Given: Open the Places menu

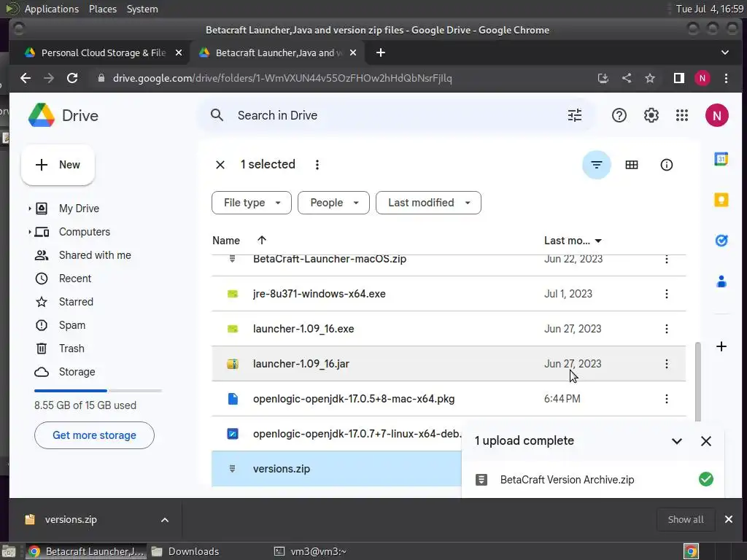Looking at the screenshot, I should tap(102, 9).
